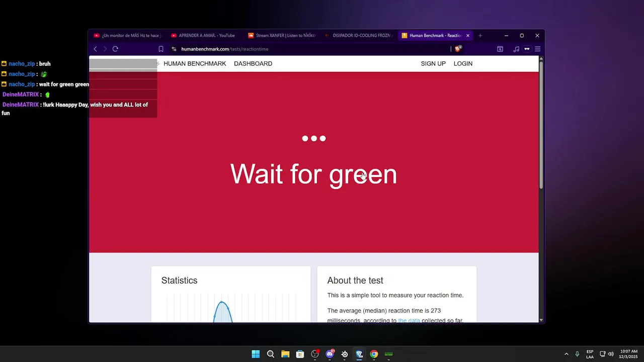Click the microphone tray icon
The height and width of the screenshot is (362, 644).
coord(577,354)
